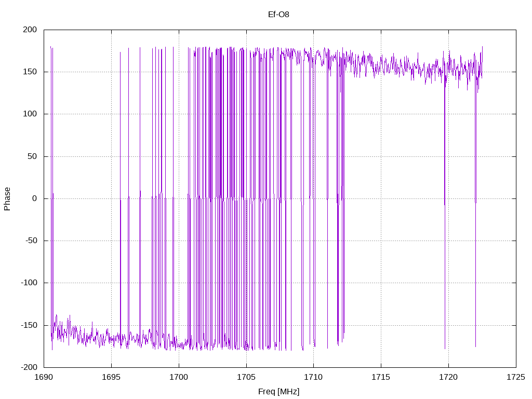Click the x-axis tick label '1695'
Viewport: 532px width, 399px height.
[x=111, y=377]
